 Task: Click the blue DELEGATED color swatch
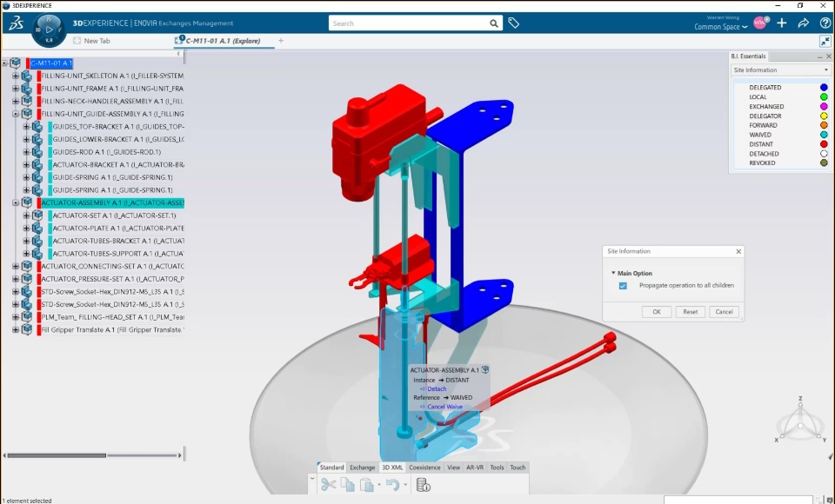tap(824, 87)
